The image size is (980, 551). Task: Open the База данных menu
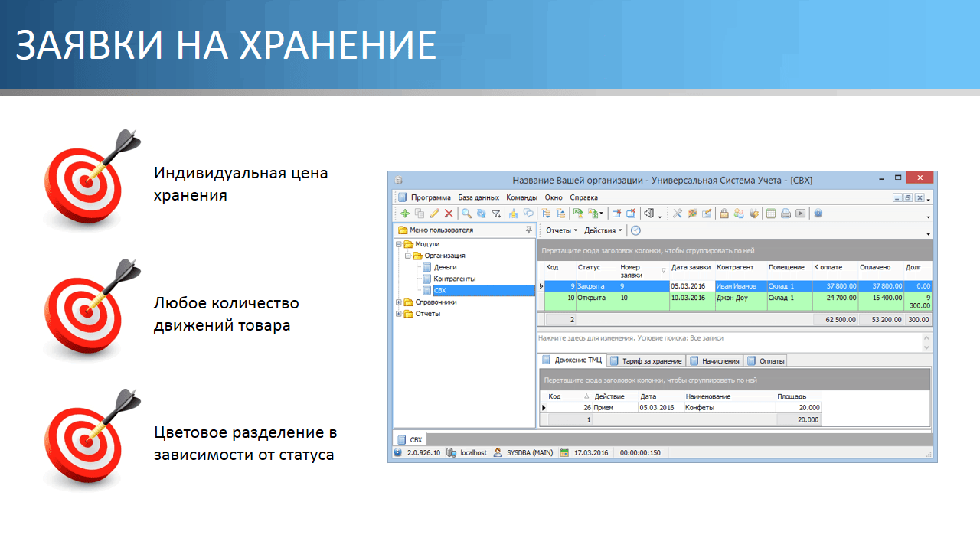479,197
